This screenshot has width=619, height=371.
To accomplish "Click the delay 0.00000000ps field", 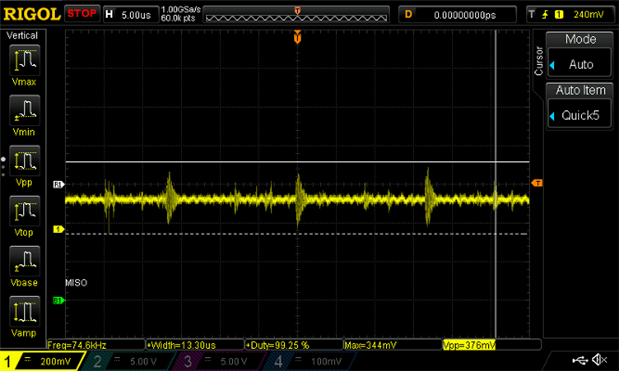I will (457, 15).
